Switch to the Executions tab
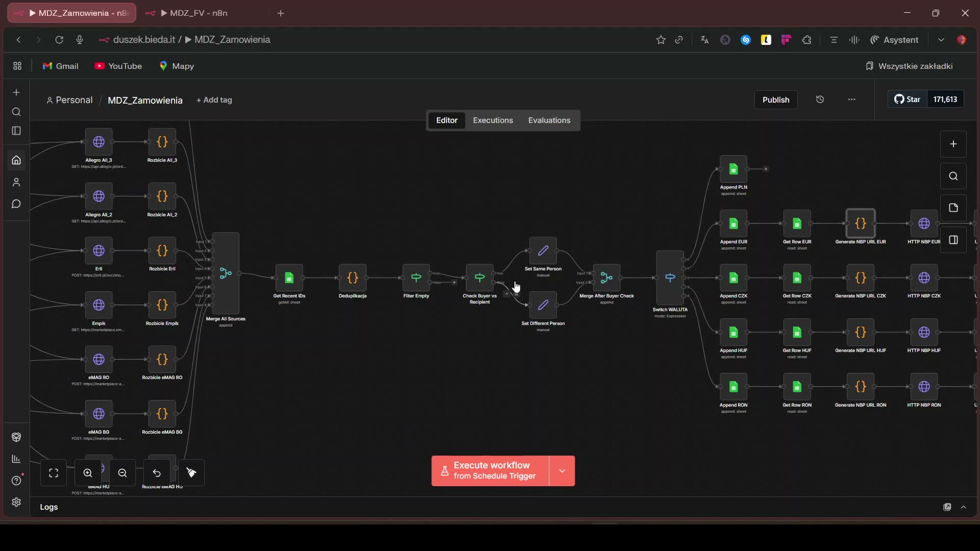 click(x=493, y=120)
